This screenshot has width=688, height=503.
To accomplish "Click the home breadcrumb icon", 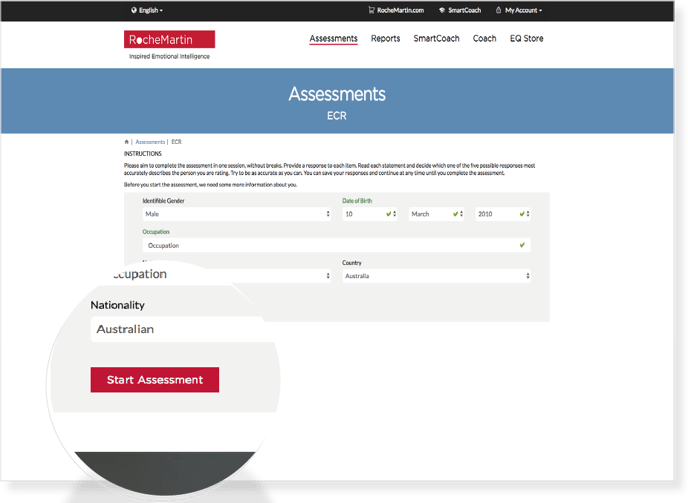I will (x=126, y=142).
